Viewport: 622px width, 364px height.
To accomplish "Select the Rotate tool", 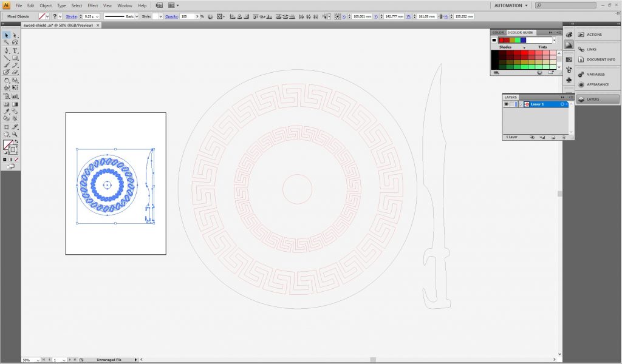I will [x=7, y=81].
